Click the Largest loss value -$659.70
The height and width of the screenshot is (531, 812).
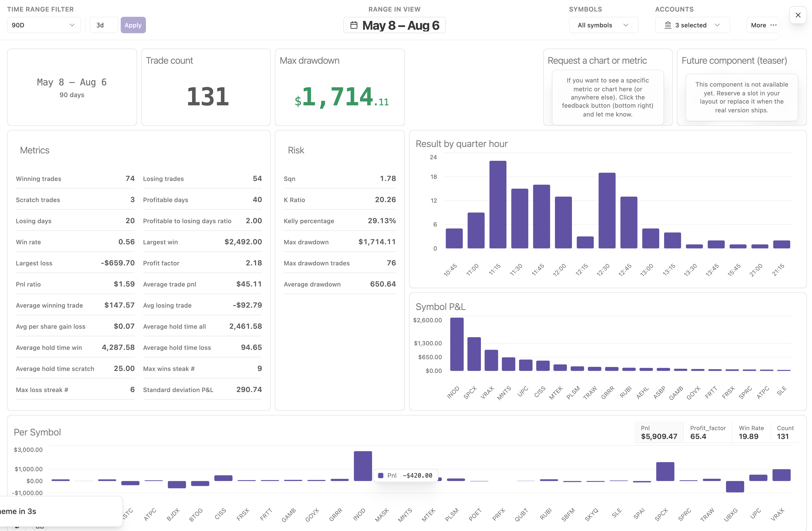click(x=118, y=263)
